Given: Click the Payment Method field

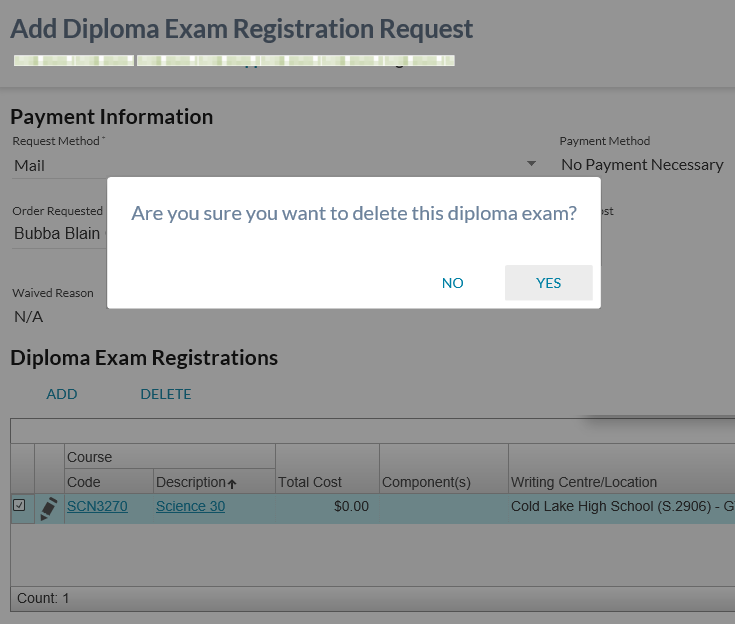Looking at the screenshot, I should pos(642,165).
